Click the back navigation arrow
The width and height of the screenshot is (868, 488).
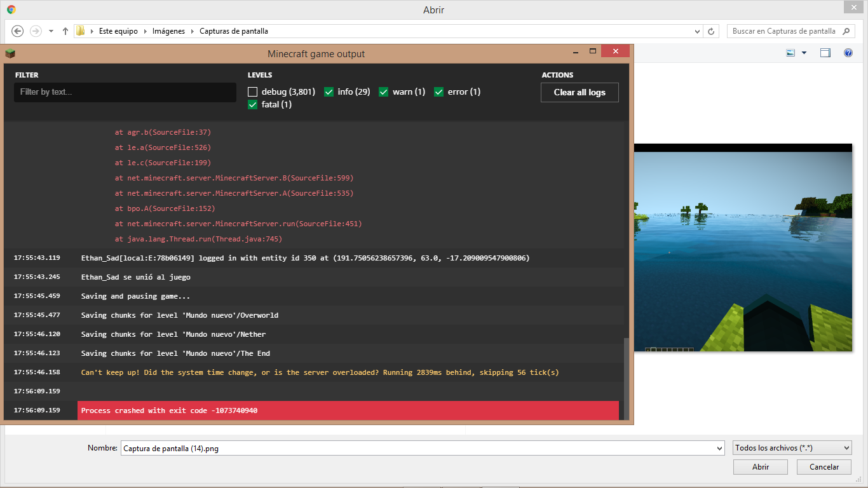[x=18, y=31]
